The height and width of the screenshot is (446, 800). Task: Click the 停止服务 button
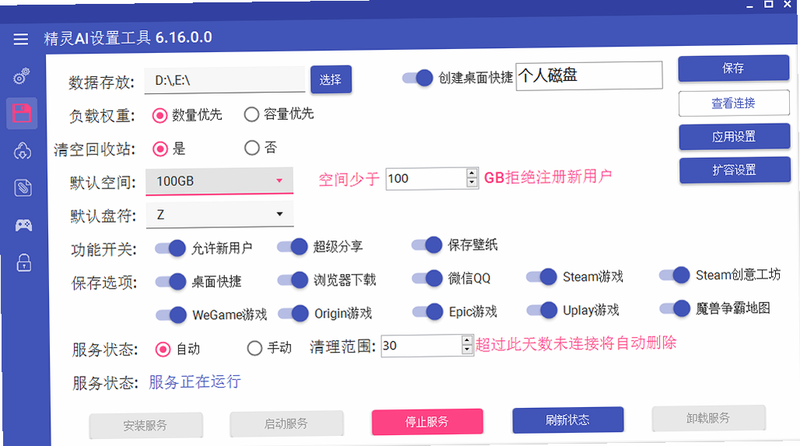(427, 422)
